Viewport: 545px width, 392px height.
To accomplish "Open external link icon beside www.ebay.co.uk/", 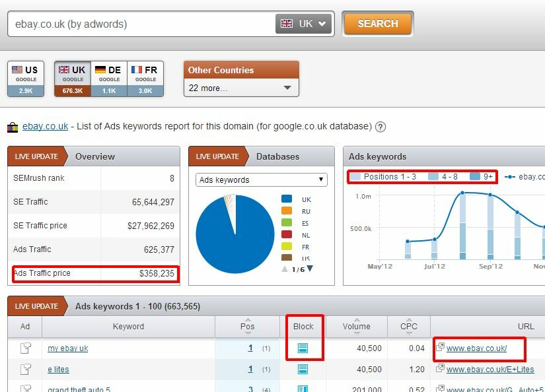I will click(x=440, y=348).
